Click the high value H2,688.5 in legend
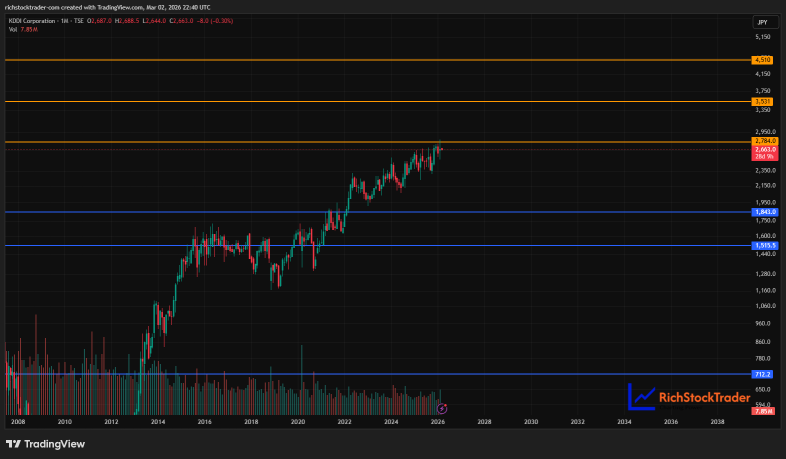The image size is (786, 459). 127,21
